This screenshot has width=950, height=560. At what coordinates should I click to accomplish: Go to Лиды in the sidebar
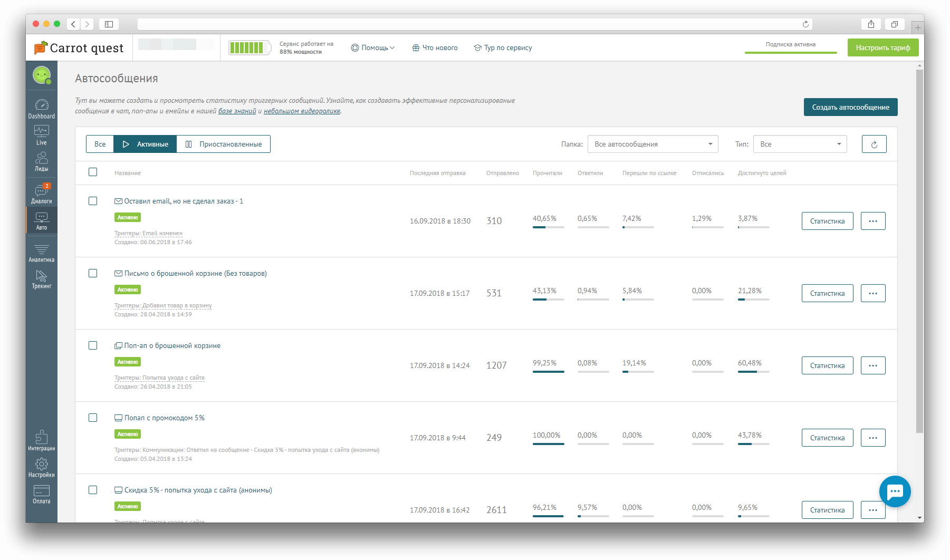pyautogui.click(x=41, y=161)
